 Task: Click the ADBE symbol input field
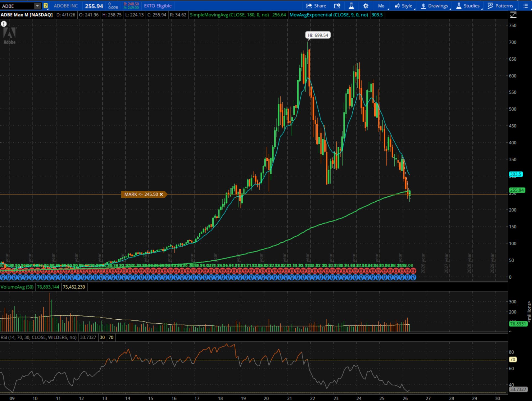[x=17, y=6]
